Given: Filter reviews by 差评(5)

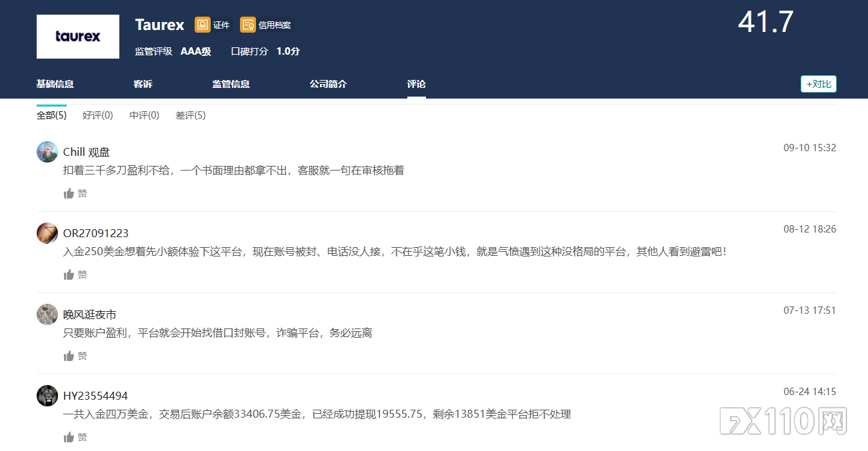Looking at the screenshot, I should click(x=191, y=115).
